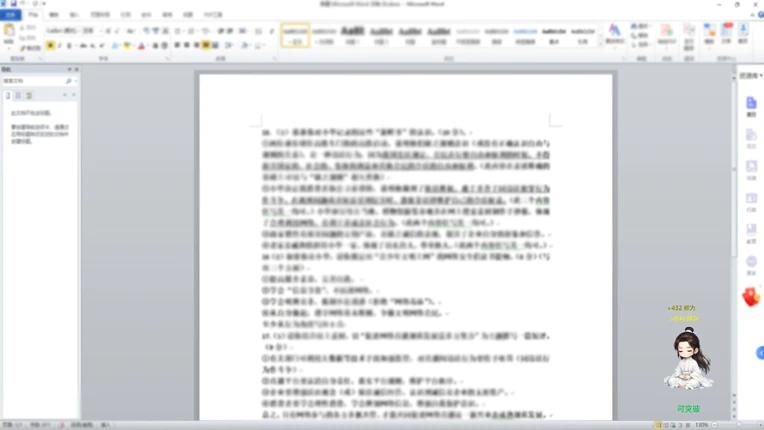Toggle Superscript formatting

click(x=101, y=45)
